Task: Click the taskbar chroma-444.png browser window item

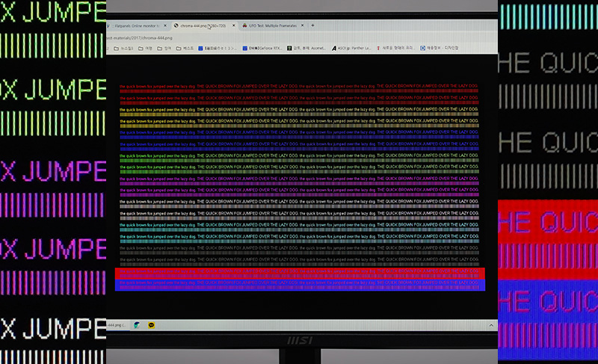Action: pyautogui.click(x=117, y=325)
